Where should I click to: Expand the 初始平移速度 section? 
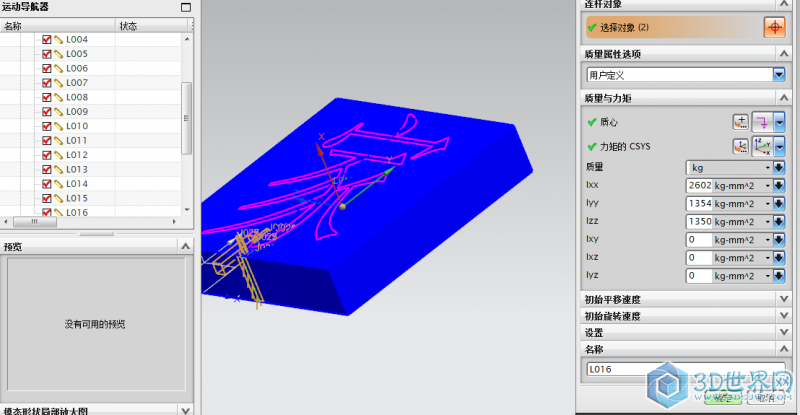pyautogui.click(x=784, y=299)
